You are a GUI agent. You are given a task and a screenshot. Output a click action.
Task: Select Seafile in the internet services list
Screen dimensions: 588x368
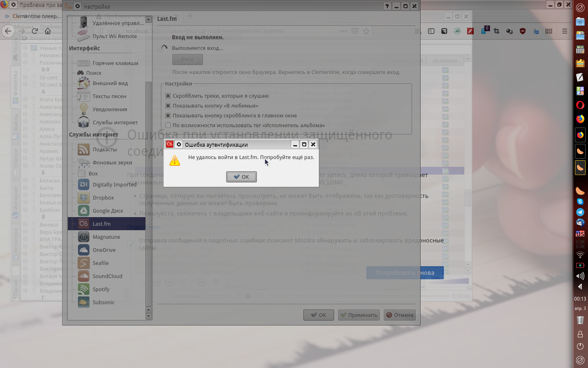(x=106, y=263)
